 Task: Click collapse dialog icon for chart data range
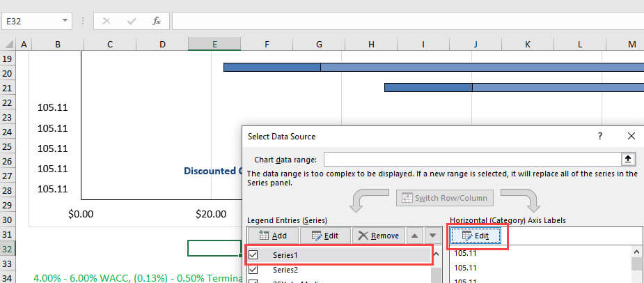627,160
